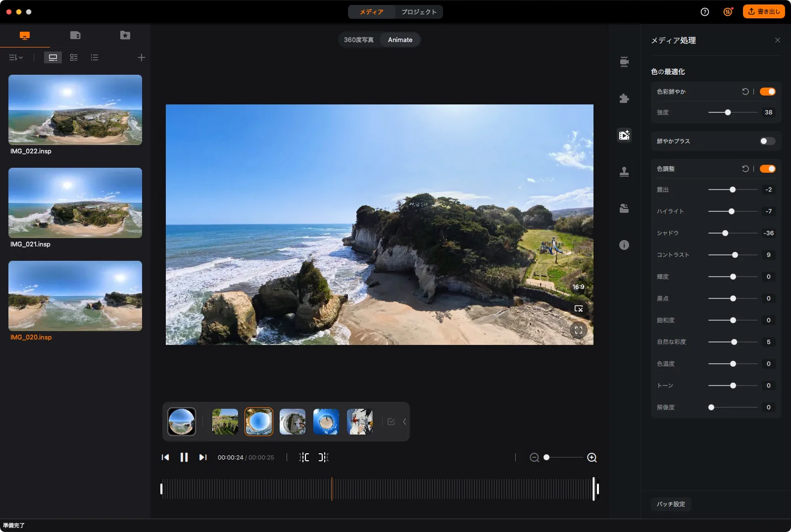
Task: Switch to large thumbnail view
Action: pos(53,57)
